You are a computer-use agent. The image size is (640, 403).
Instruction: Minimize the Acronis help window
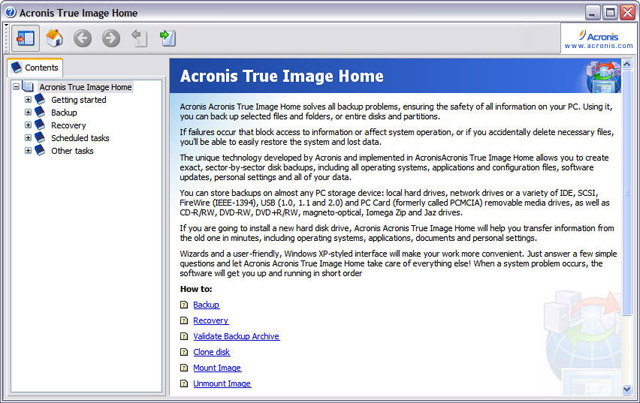click(x=593, y=13)
